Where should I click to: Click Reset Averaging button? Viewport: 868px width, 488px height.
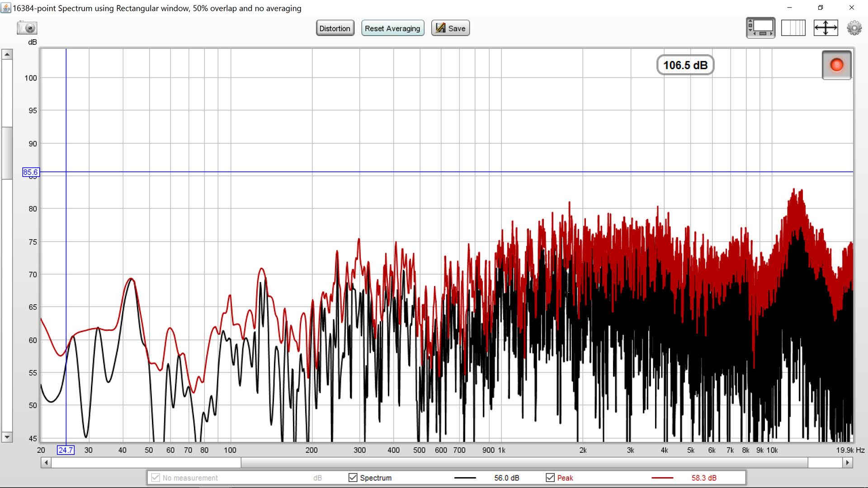coord(392,28)
